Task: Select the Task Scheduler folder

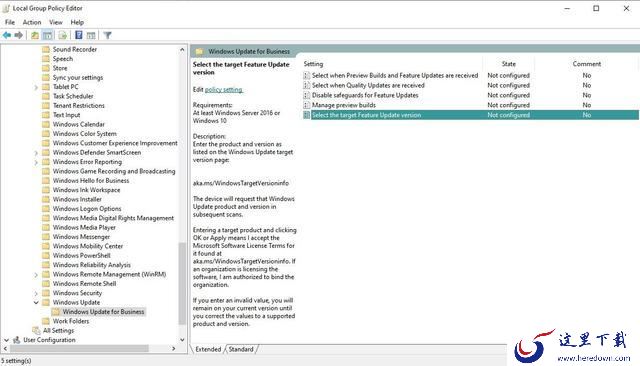Action: coord(73,96)
